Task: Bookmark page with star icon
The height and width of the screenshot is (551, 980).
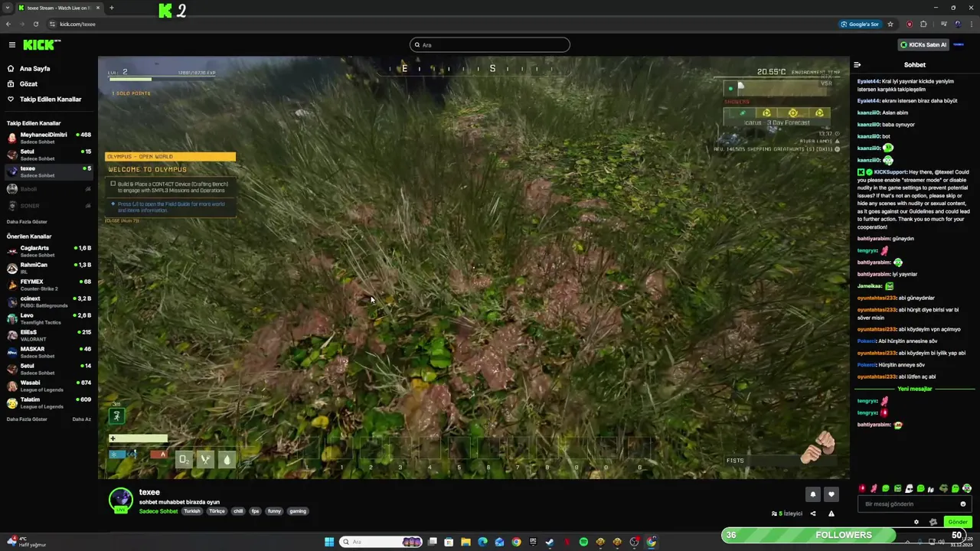Action: [x=890, y=24]
